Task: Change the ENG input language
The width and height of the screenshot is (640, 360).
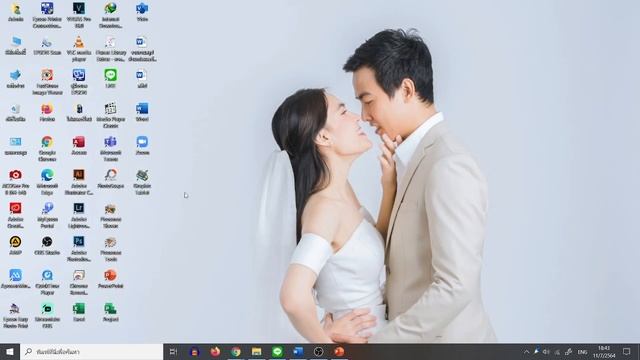Action: (x=582, y=352)
